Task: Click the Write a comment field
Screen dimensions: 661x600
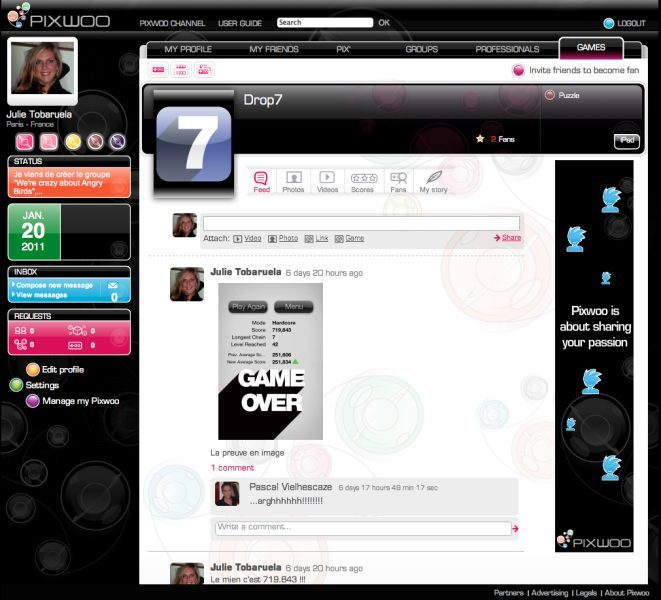Action: coord(363,528)
